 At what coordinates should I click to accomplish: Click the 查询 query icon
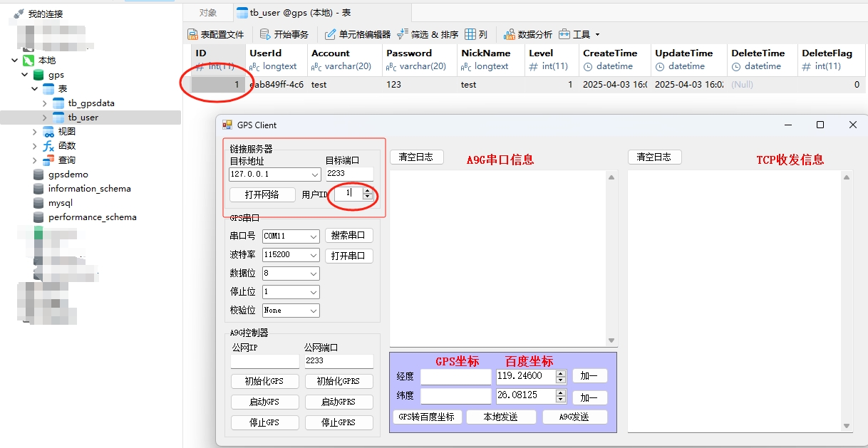tap(48, 160)
